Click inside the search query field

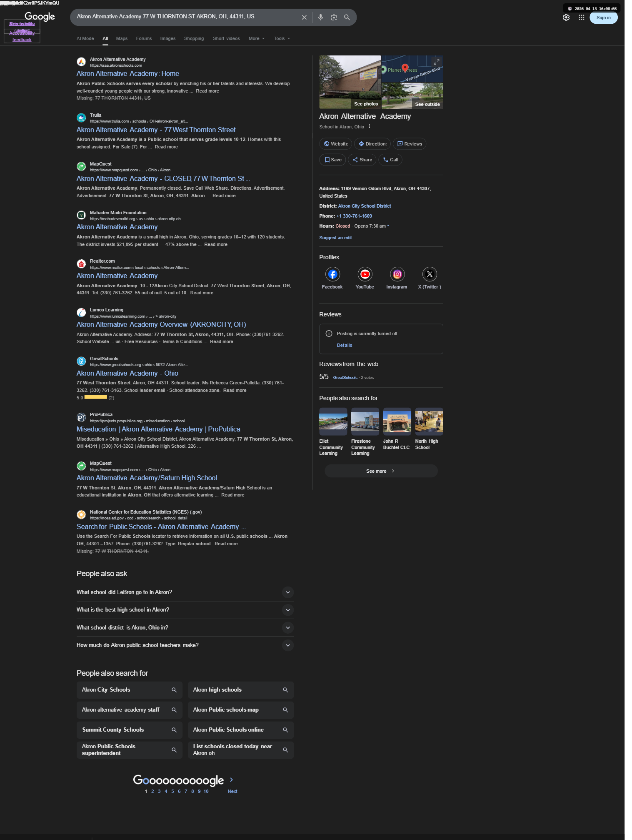pyautogui.click(x=186, y=17)
